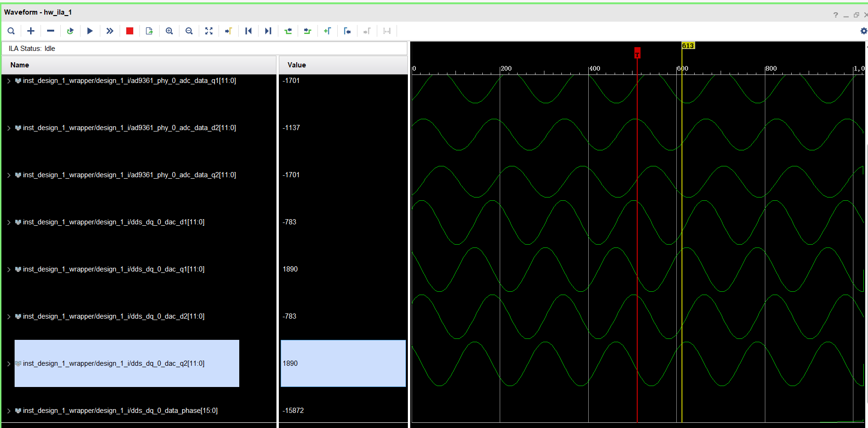Run trigger for the ILA core
The image size is (868, 428).
pos(90,31)
